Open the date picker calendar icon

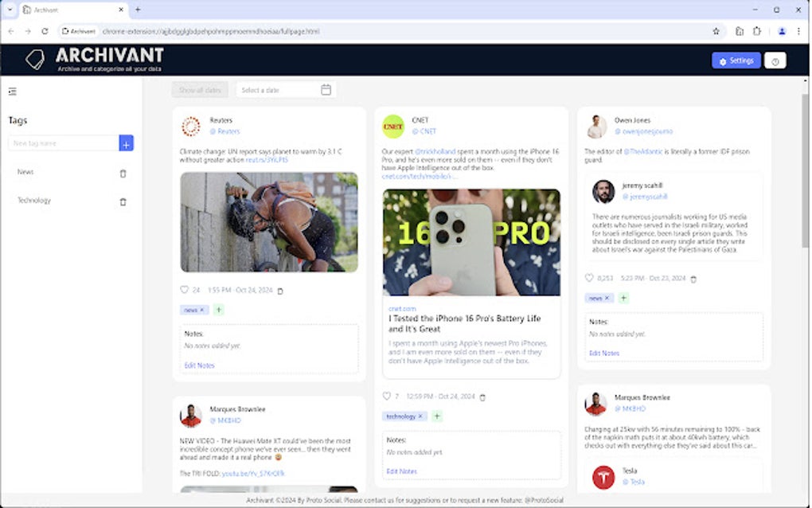[x=326, y=90]
